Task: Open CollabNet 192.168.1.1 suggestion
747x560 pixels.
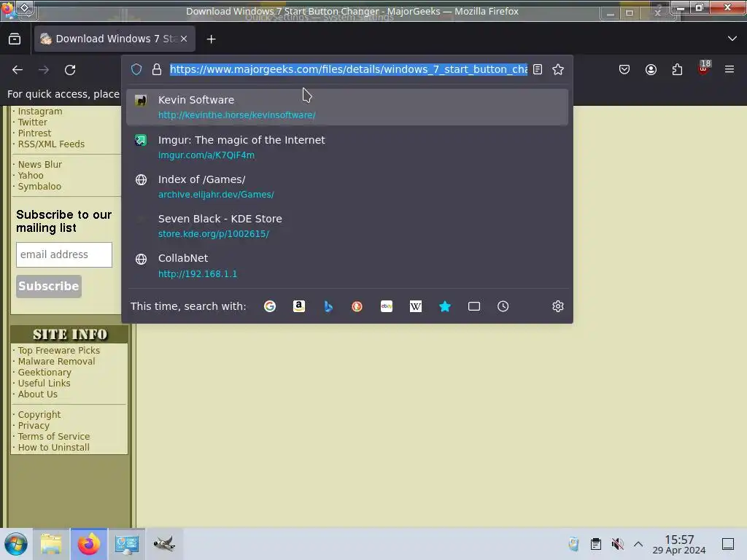Action: tap(347, 265)
